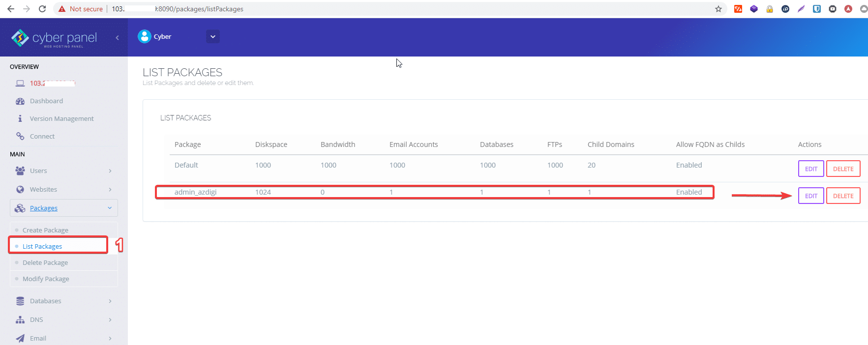Click the Connect link icon in the sidebar
The width and height of the screenshot is (868, 345).
click(20, 136)
